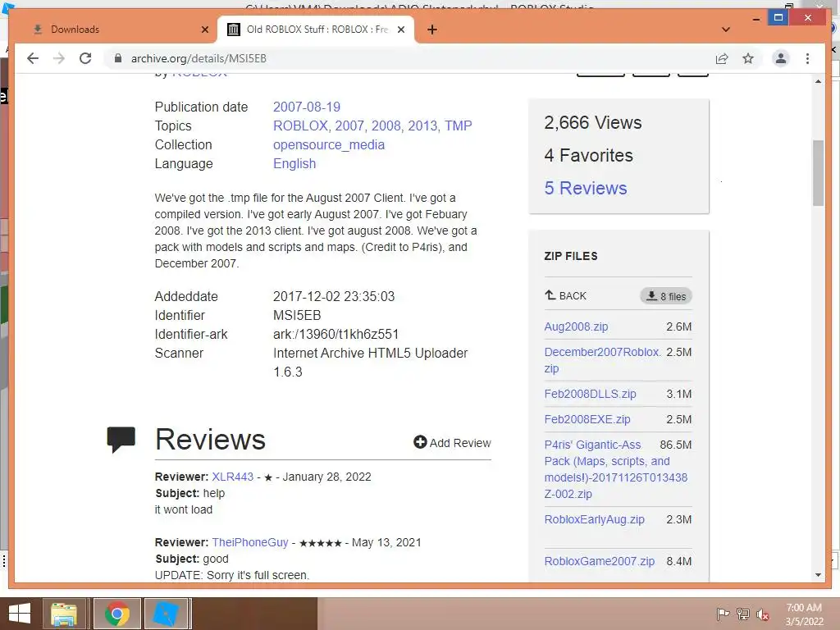Click the ZIP FILES heading

571,256
